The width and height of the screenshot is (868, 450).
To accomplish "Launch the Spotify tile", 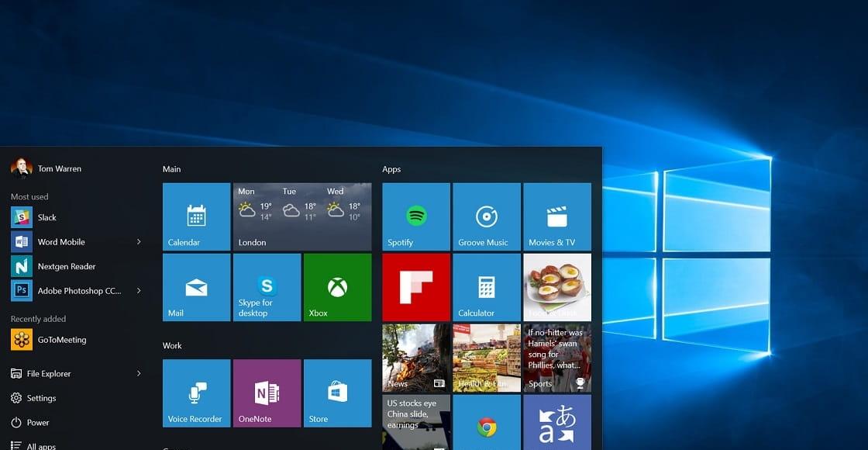I will [416, 216].
